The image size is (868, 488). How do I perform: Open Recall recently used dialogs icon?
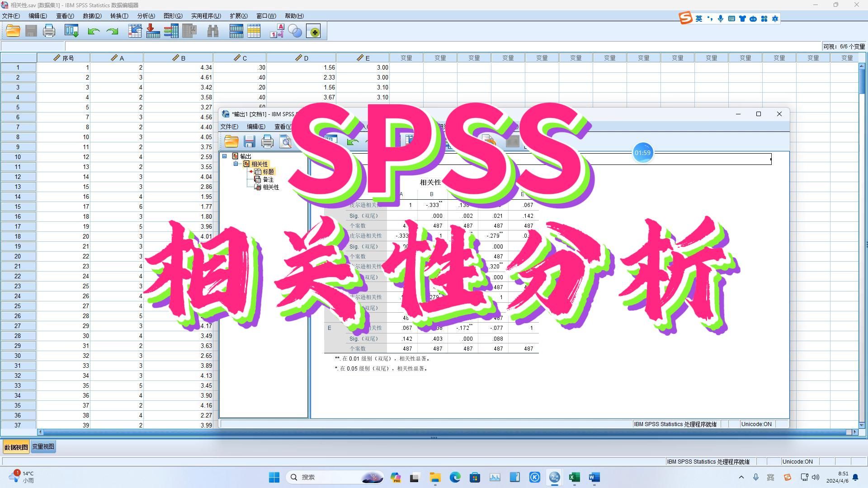click(x=71, y=31)
